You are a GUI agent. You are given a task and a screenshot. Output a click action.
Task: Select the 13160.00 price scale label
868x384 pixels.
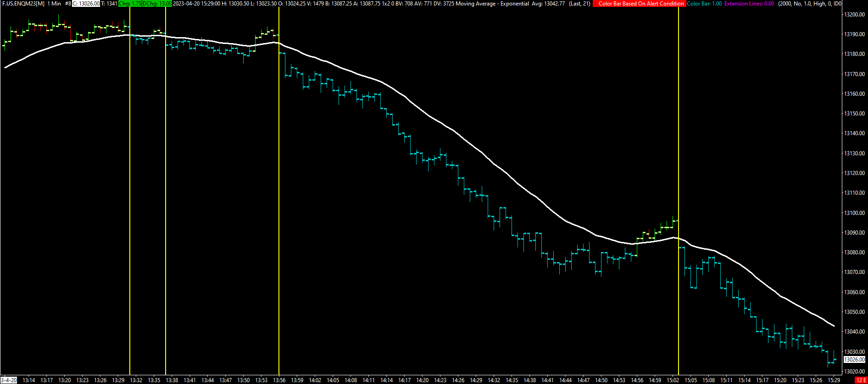pyautogui.click(x=854, y=94)
